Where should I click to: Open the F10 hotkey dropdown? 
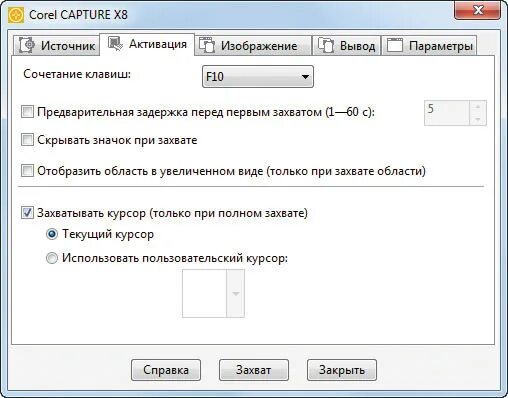tap(258, 77)
